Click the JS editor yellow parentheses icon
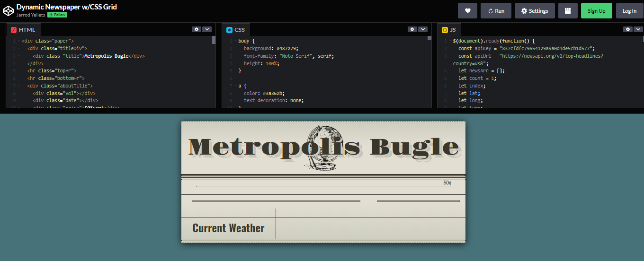Image resolution: width=644 pixels, height=261 pixels. (445, 30)
